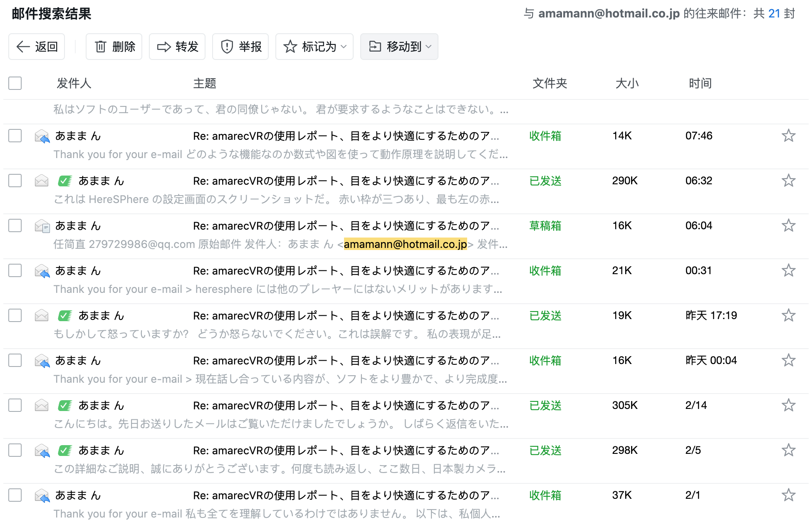Image resolution: width=812 pixels, height=525 pixels.
Task: Star the email received at 00:31
Action: pos(788,270)
